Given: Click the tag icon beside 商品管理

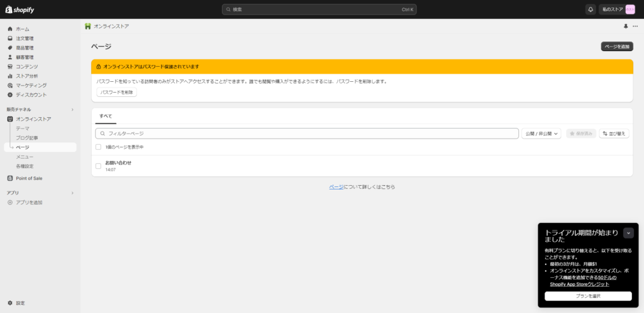Looking at the screenshot, I should click(10, 48).
